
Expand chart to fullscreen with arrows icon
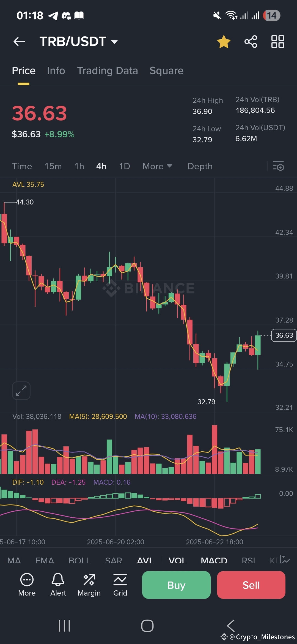tap(21, 391)
